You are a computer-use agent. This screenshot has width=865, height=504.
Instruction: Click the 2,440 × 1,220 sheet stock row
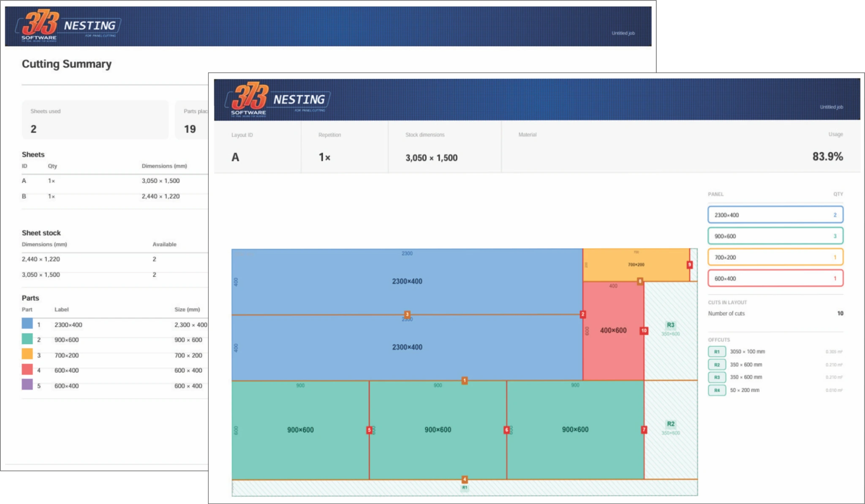[115, 259]
